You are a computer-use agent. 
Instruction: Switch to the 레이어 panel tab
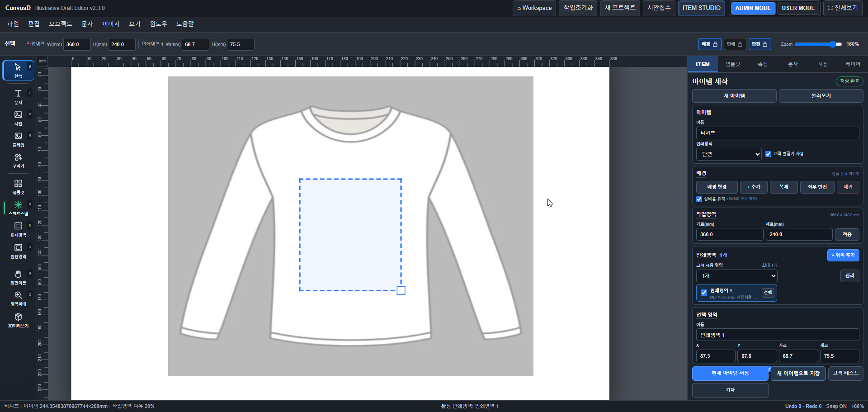coord(853,64)
